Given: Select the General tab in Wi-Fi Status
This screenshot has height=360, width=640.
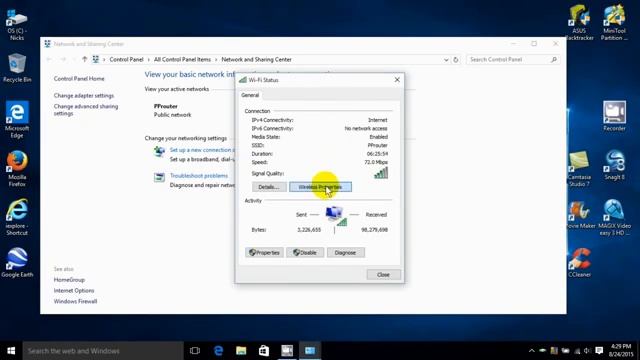Looking at the screenshot, I should tap(250, 95).
